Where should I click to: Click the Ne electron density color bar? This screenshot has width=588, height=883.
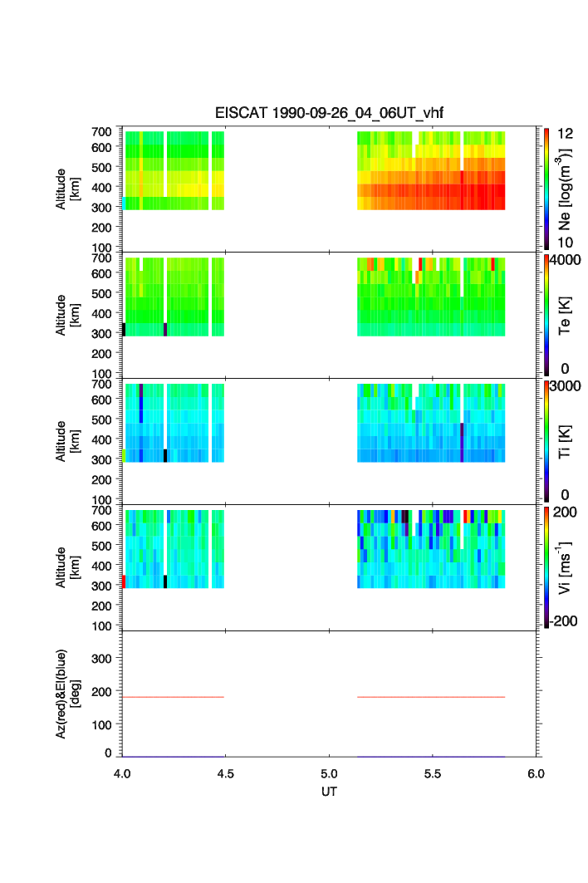(546, 189)
